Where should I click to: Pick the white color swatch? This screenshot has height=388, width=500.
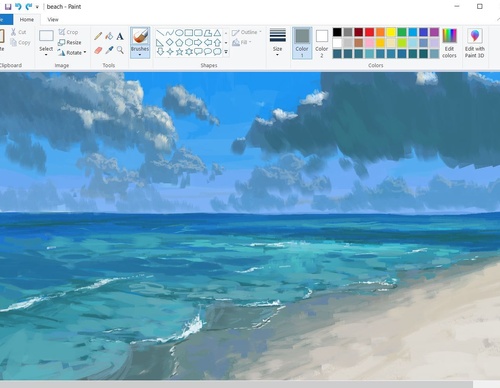pyautogui.click(x=337, y=43)
